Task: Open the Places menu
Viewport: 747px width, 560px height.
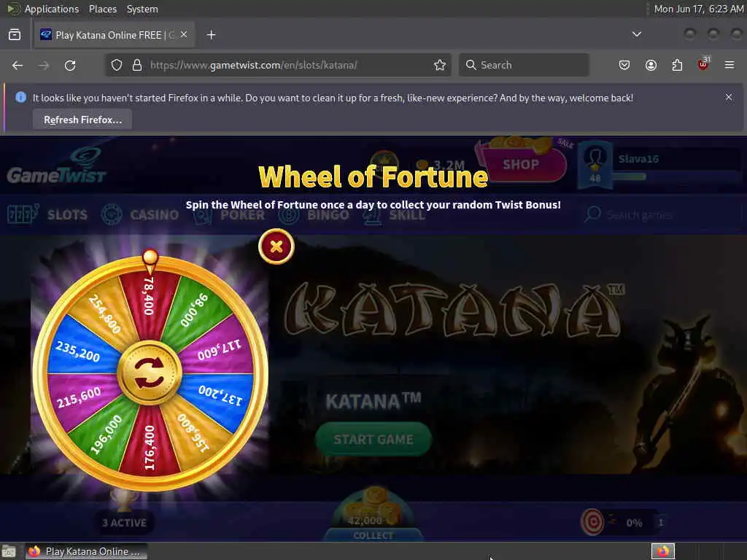Action: tap(103, 9)
